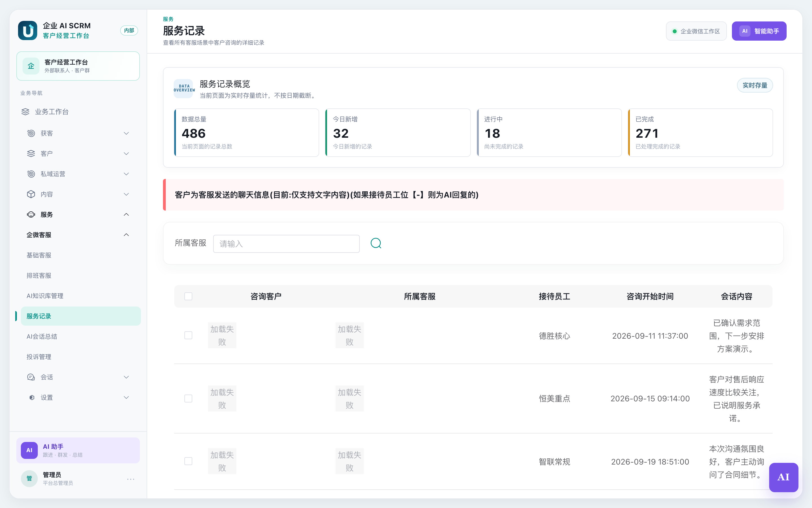Open AI会话总结 menu item
The width and height of the screenshot is (812, 508).
point(81,336)
